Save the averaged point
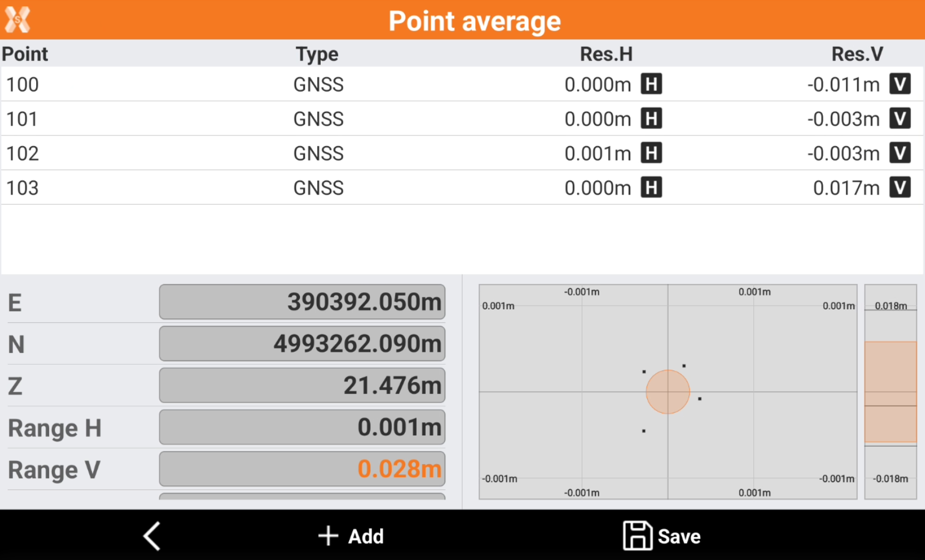 point(662,536)
